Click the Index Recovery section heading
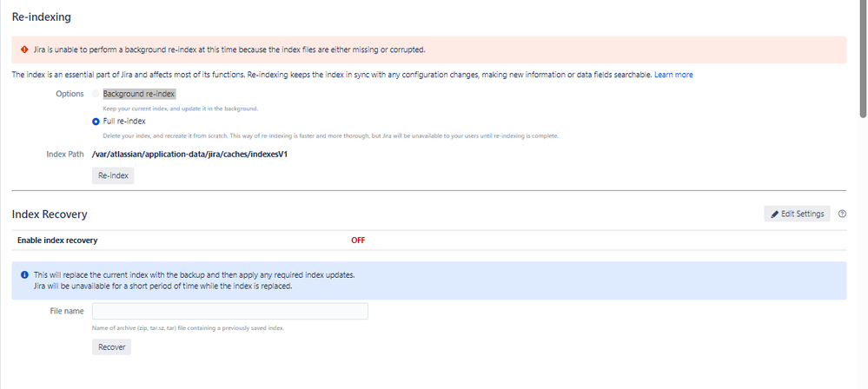This screenshot has width=868, height=389. 50,214
